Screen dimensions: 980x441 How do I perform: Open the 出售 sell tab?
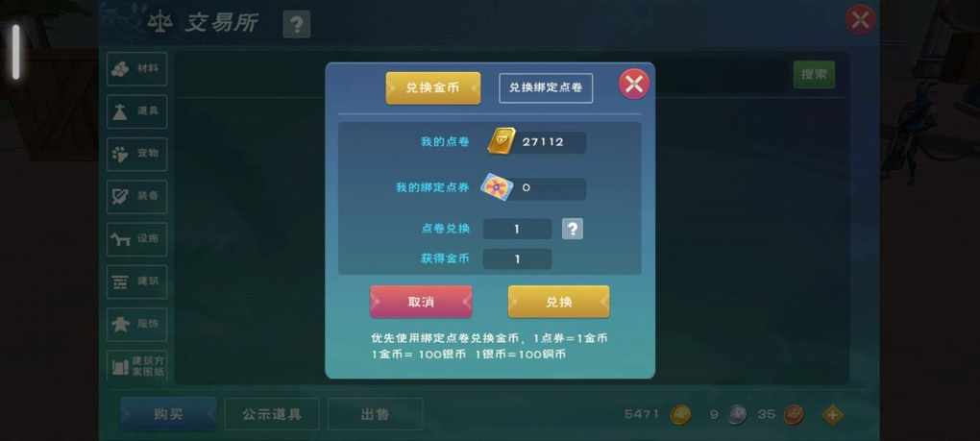point(375,414)
